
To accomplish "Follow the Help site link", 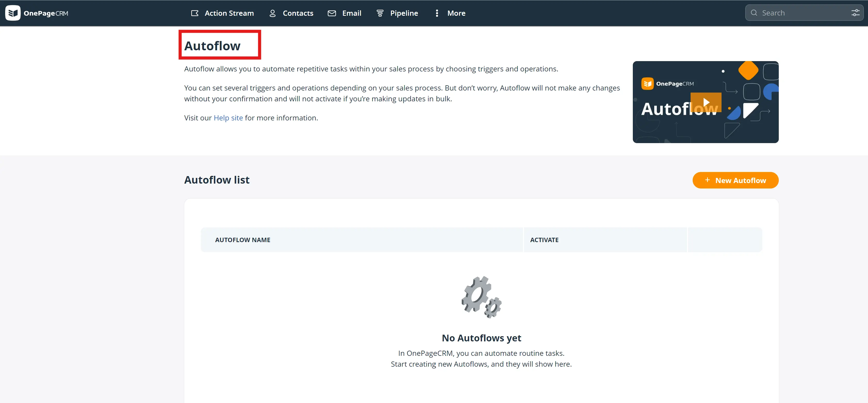I will coord(228,118).
